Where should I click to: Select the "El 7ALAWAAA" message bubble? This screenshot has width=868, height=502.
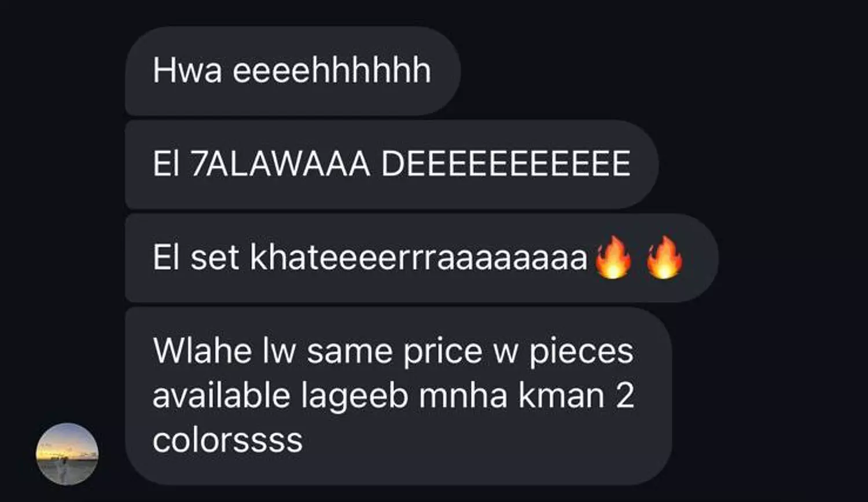pos(392,164)
